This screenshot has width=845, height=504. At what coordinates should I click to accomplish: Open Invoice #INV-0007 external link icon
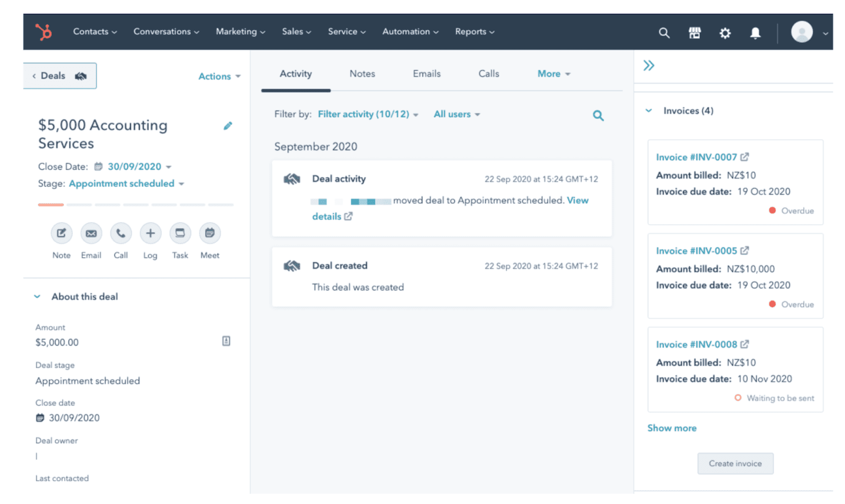pos(745,157)
